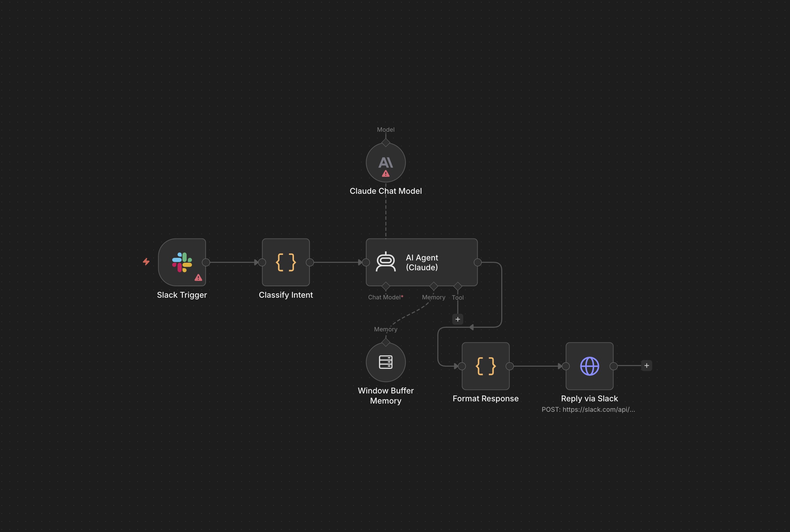Click the Format Response output connector
Image resolution: width=790 pixels, height=532 pixels.
[x=509, y=366]
